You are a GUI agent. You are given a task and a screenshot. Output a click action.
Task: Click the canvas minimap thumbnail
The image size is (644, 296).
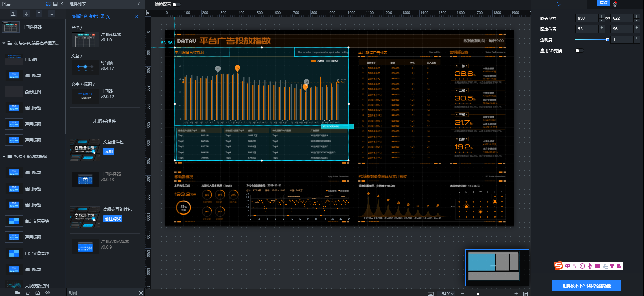click(x=497, y=267)
